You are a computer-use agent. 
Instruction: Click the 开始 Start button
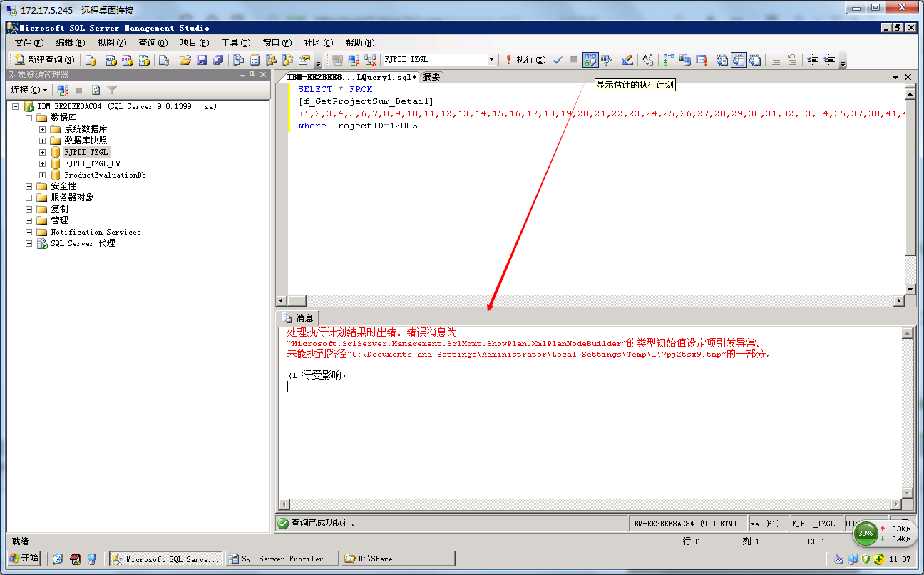24,559
